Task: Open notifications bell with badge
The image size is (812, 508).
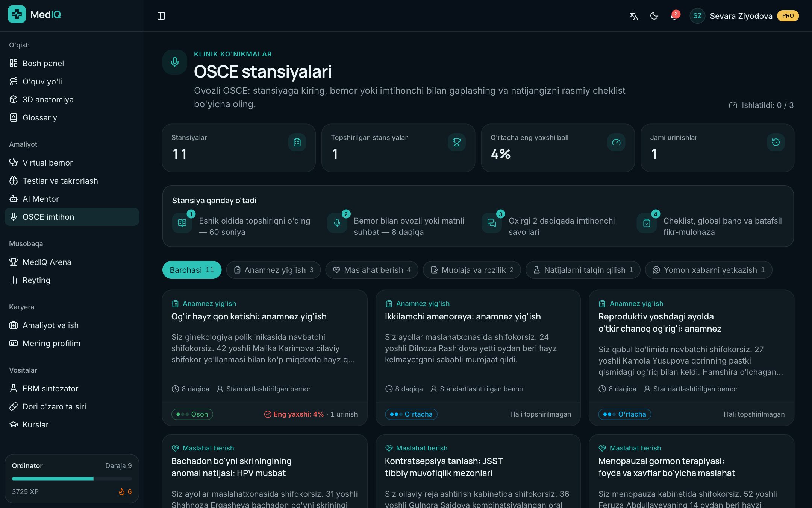Action: tap(674, 16)
